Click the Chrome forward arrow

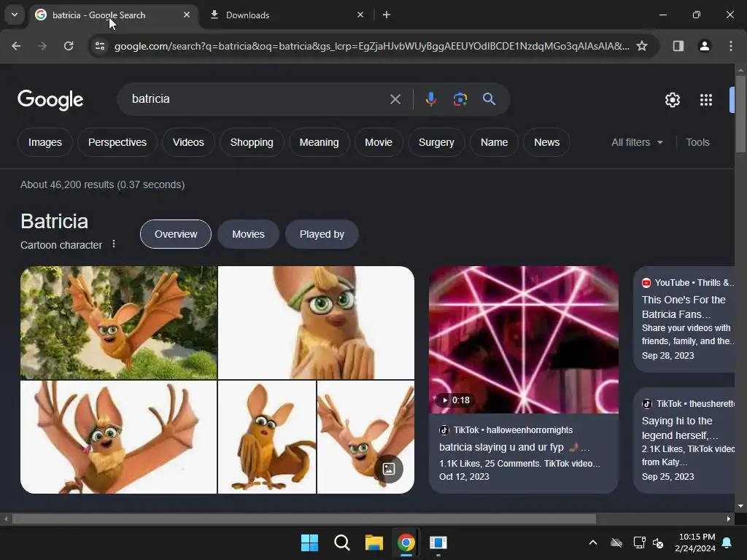(42, 46)
